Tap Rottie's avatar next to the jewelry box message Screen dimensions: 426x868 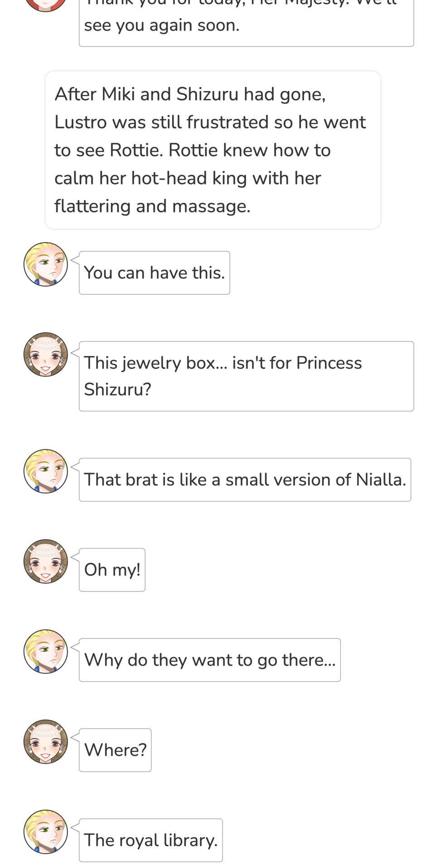click(45, 355)
